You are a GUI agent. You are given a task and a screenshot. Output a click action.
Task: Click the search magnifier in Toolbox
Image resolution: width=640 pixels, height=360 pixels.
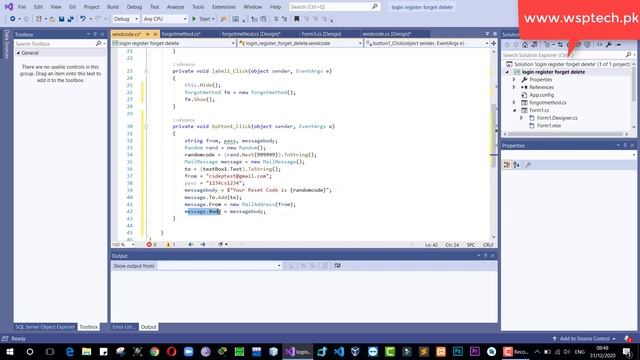[x=98, y=43]
